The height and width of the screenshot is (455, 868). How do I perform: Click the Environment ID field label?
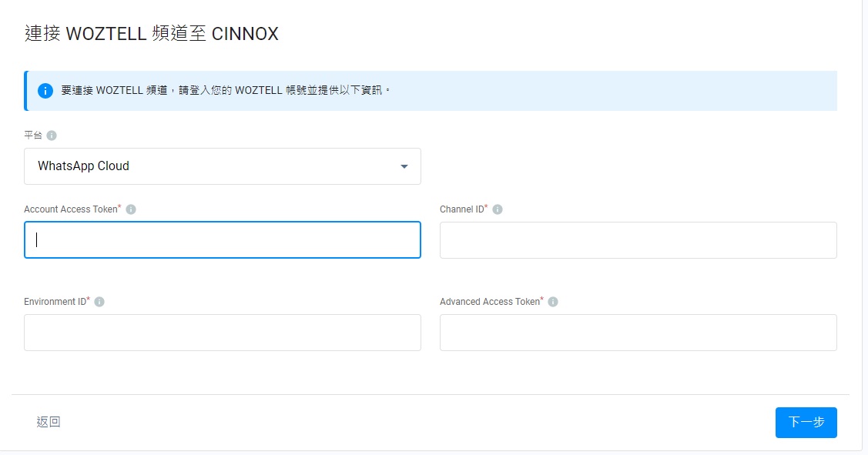click(55, 302)
